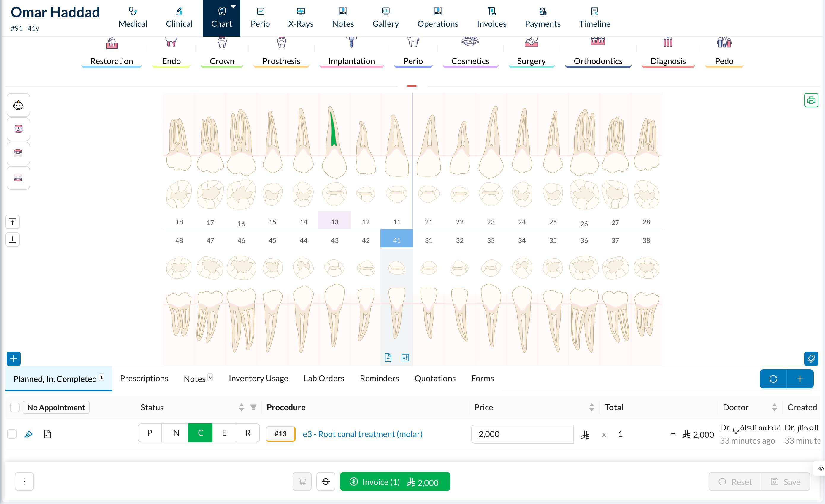The width and height of the screenshot is (825, 504).
Task: Open the document icon in the procedure row
Action: pos(47,434)
